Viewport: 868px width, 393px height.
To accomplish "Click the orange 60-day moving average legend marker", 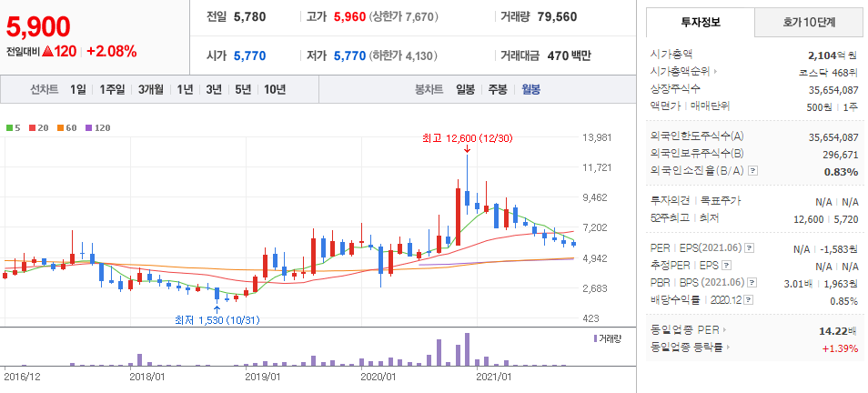I will (60, 128).
